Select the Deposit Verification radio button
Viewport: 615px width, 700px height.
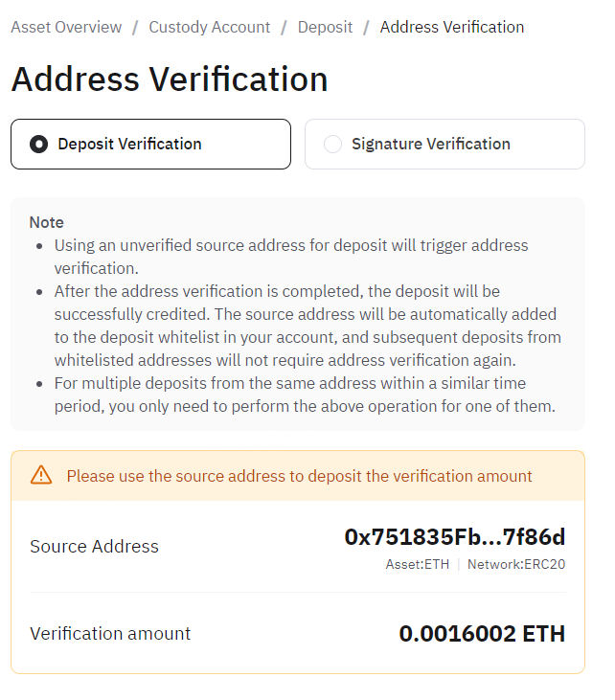(39, 145)
